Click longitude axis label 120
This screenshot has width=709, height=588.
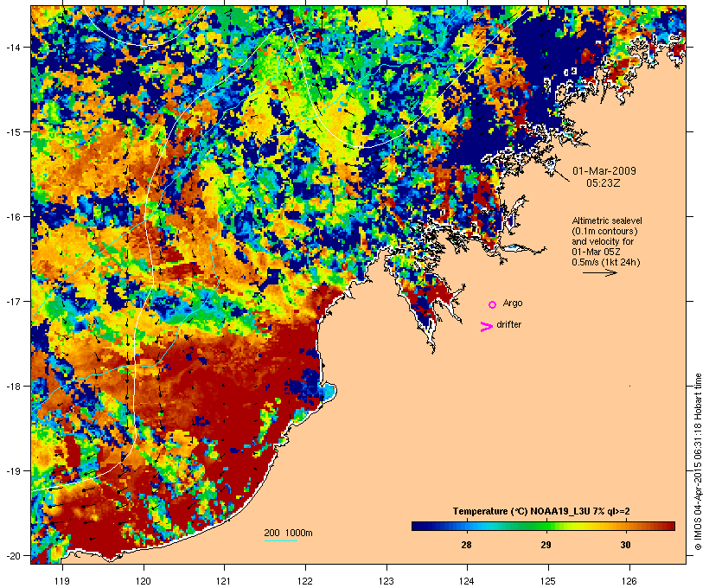click(144, 581)
